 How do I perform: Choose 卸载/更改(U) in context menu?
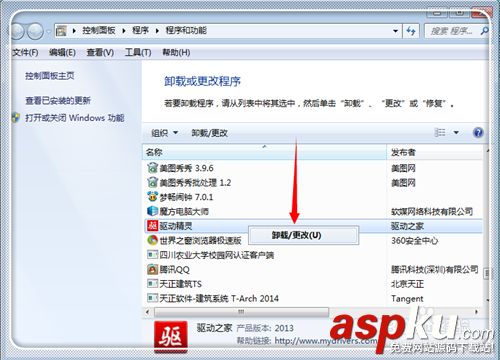303,235
